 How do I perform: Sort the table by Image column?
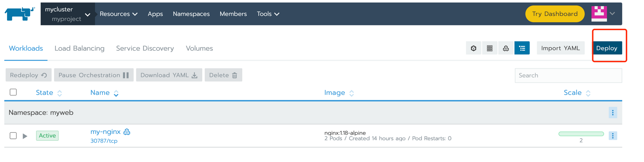coord(339,93)
